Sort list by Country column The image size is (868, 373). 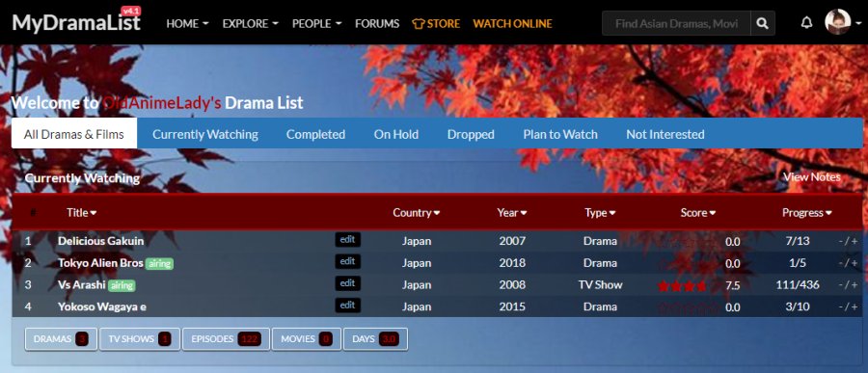click(417, 212)
